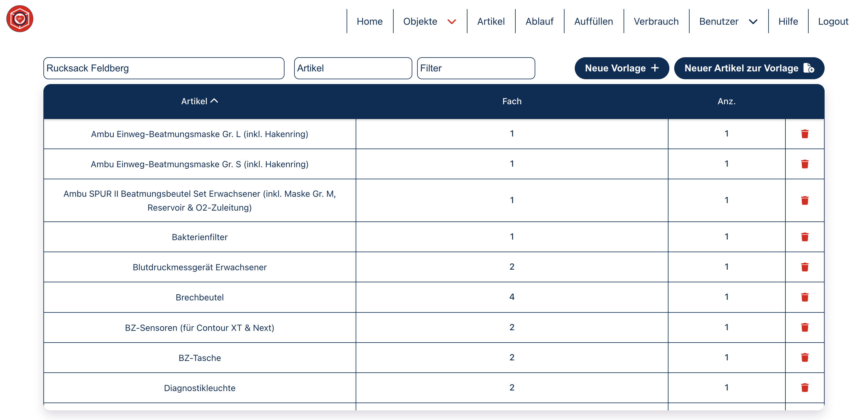868x420 pixels.
Task: Click the Rucksack Feldberg template field
Action: coord(164,68)
